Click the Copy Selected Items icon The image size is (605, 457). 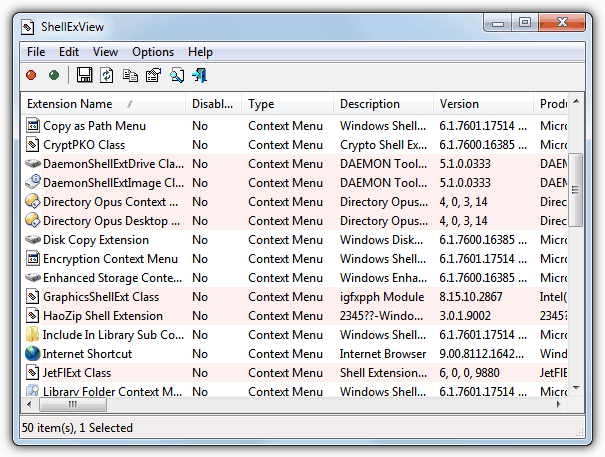(130, 75)
